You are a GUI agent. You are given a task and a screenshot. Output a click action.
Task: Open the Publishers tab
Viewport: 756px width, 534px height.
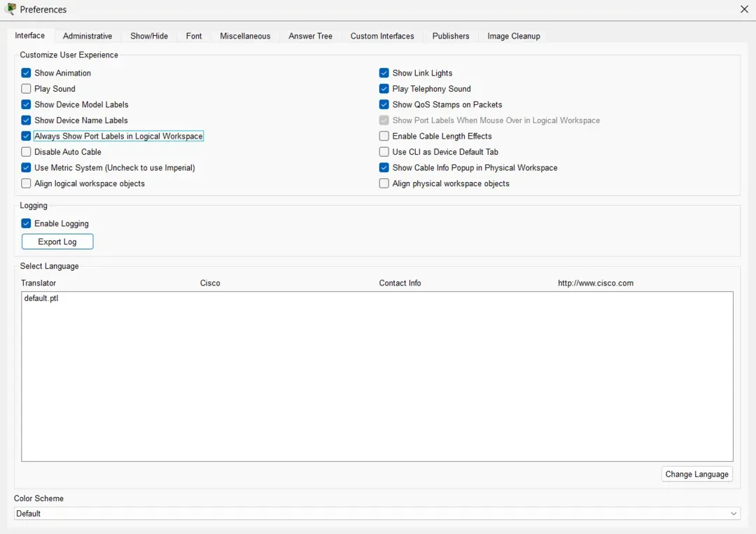451,36
